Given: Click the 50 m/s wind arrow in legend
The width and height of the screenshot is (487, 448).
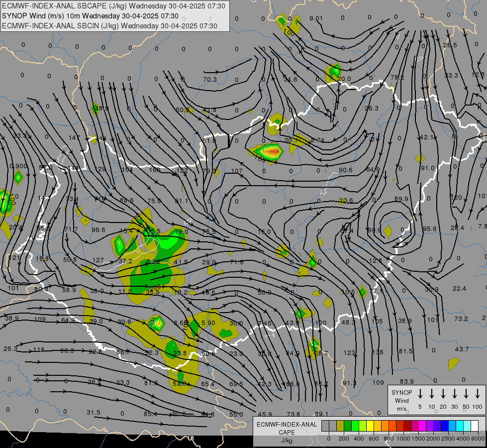Looking at the screenshot, I should point(466,394).
